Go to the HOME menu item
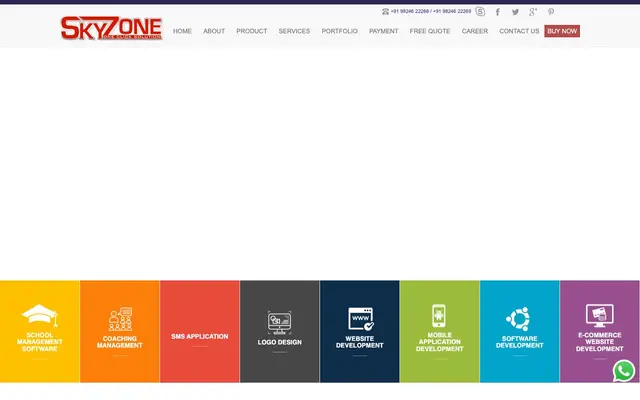The width and height of the screenshot is (640, 400). [182, 31]
